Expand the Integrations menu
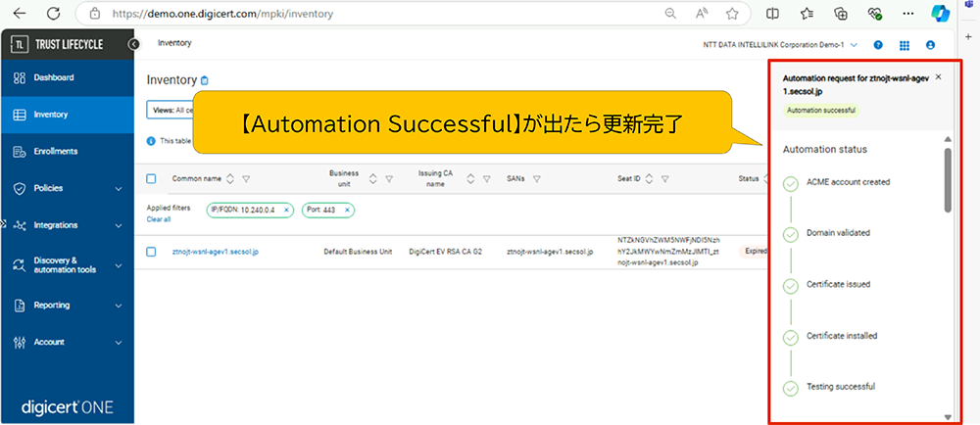This screenshot has width=980, height=425. tap(119, 225)
